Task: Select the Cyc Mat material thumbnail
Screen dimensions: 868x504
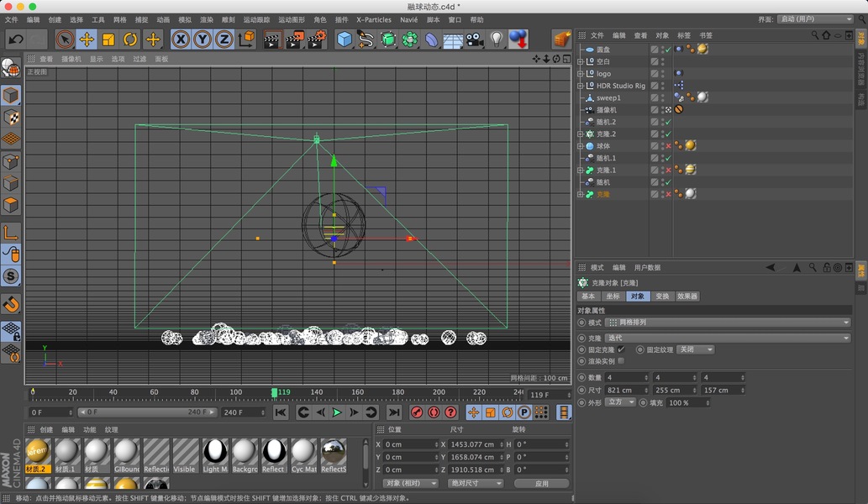Action: [x=304, y=455]
